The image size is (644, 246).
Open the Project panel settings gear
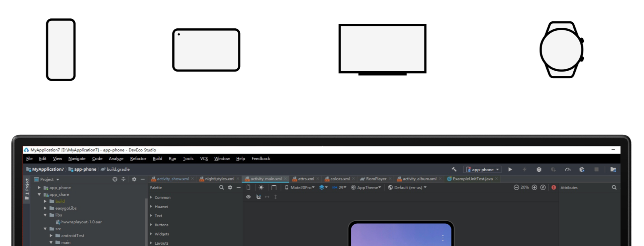tap(134, 179)
